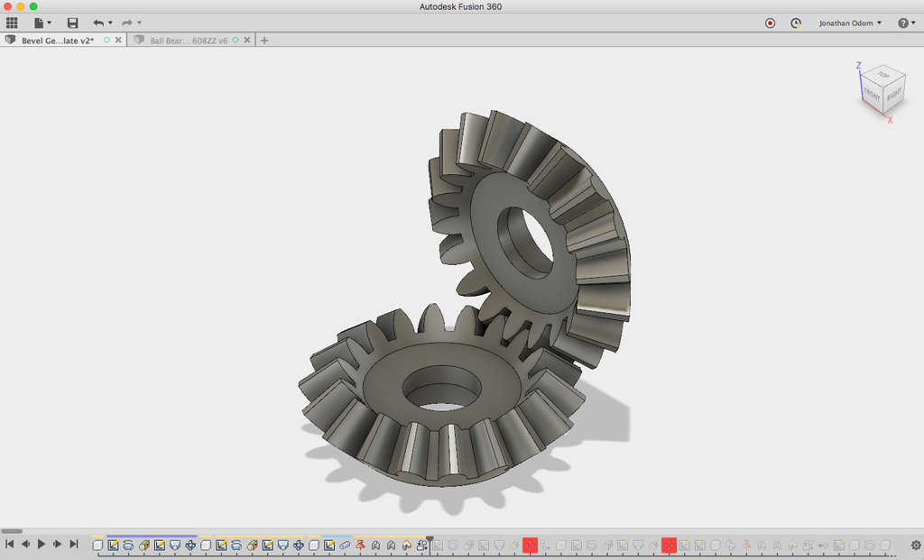The image size is (924, 560).
Task: Select the active motion link feature in timeline
Action: [422, 546]
